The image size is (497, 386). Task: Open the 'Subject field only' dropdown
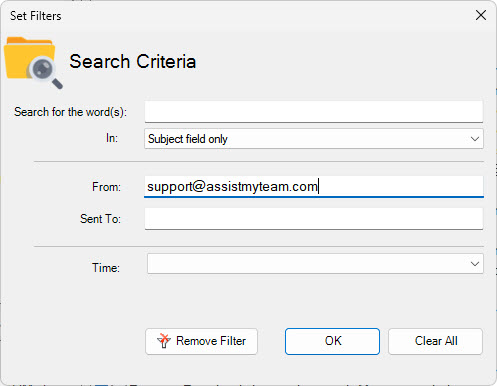[314, 139]
